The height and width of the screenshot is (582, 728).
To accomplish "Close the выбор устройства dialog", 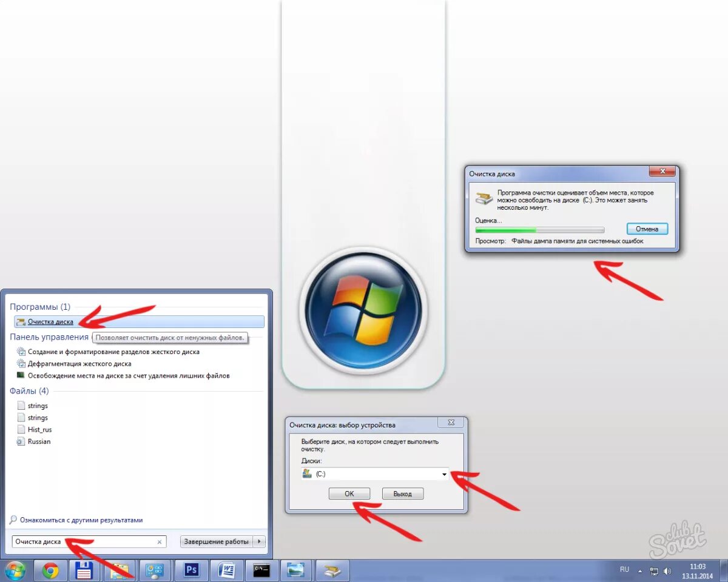I will click(452, 423).
